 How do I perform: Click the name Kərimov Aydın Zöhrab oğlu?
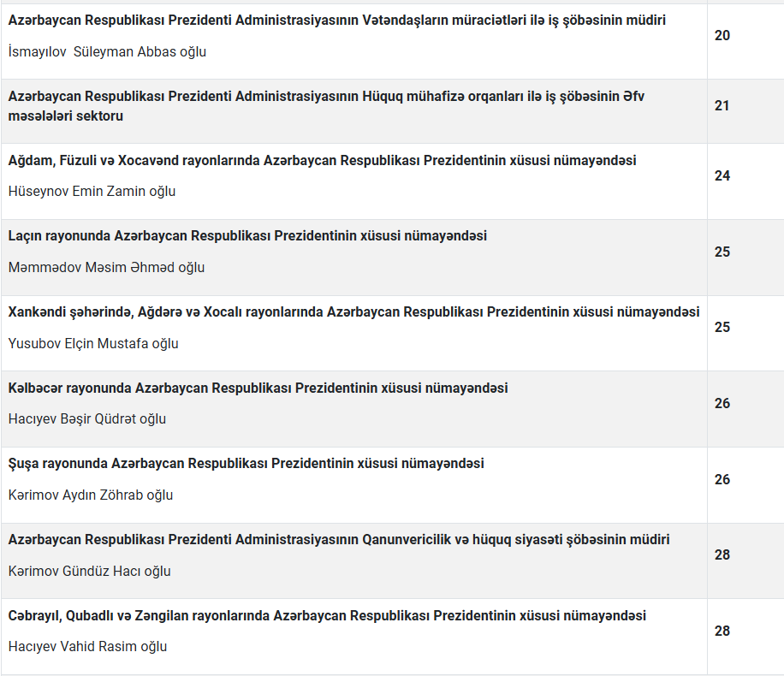tap(91, 495)
